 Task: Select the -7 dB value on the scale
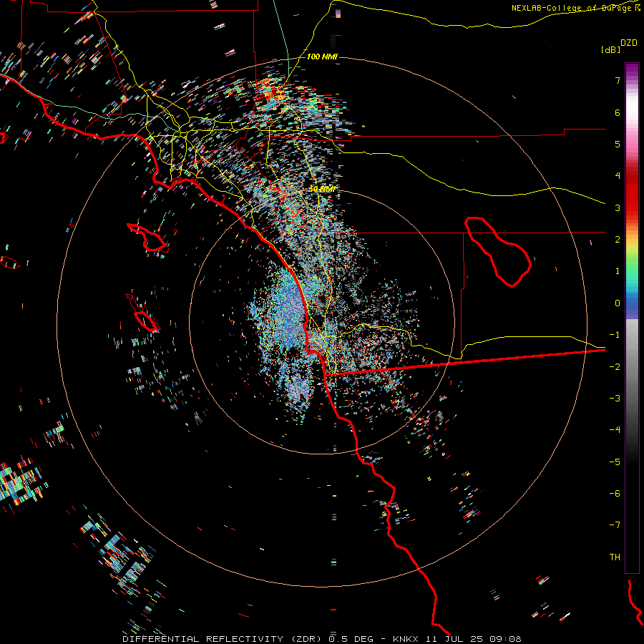(x=615, y=525)
